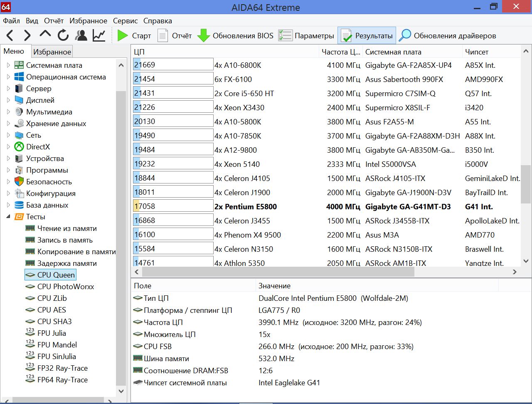Click the Системная плата tree icon
Screen dimensions: 532x404
19,65
